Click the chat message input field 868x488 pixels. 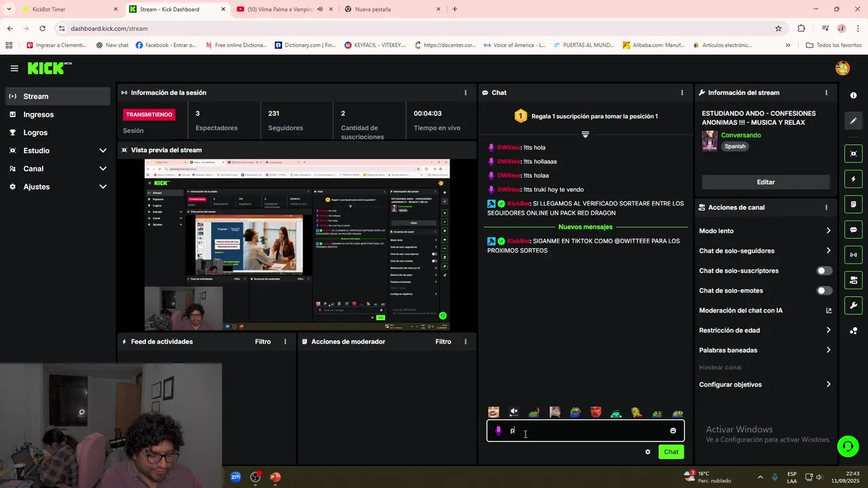[585, 430]
